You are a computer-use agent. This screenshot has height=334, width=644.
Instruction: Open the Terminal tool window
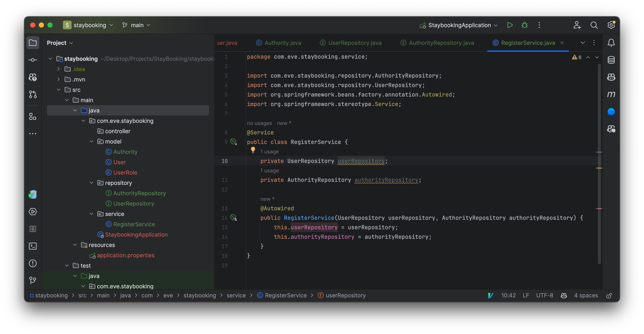[33, 246]
